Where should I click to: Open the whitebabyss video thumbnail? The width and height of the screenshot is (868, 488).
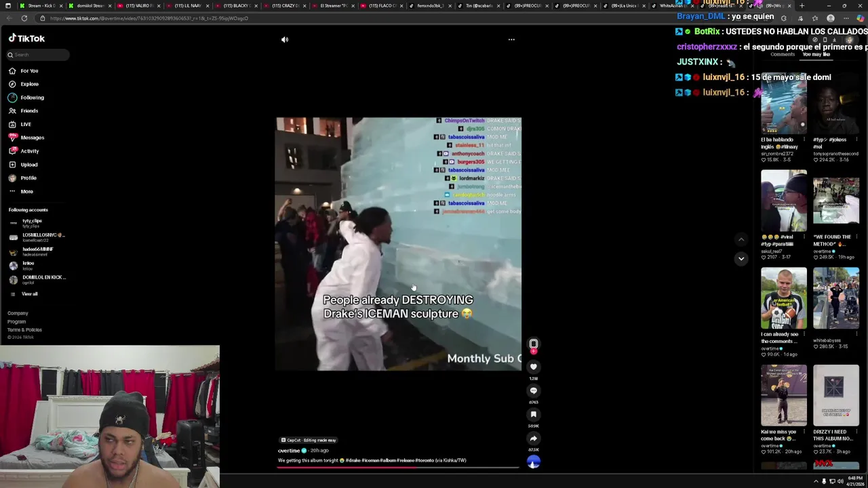click(836, 298)
